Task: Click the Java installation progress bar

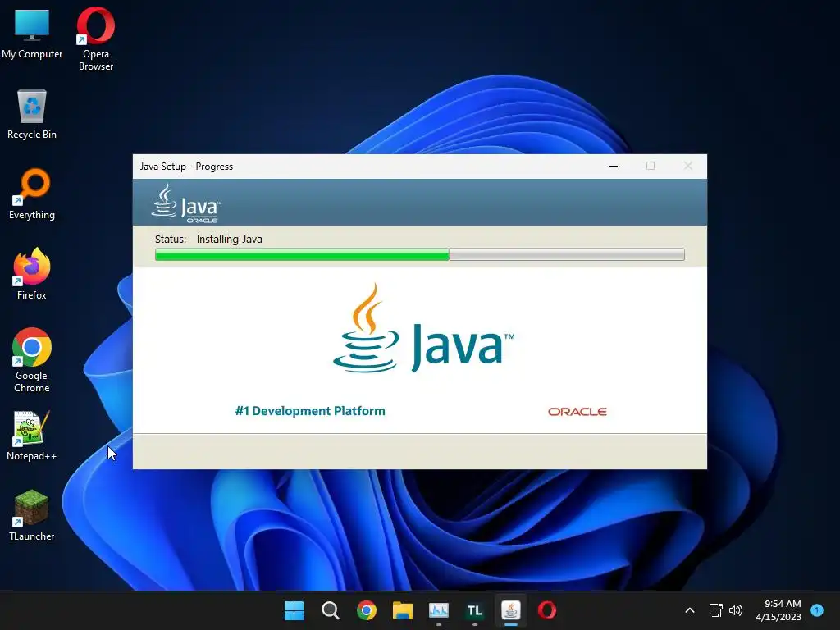Action: [419, 254]
